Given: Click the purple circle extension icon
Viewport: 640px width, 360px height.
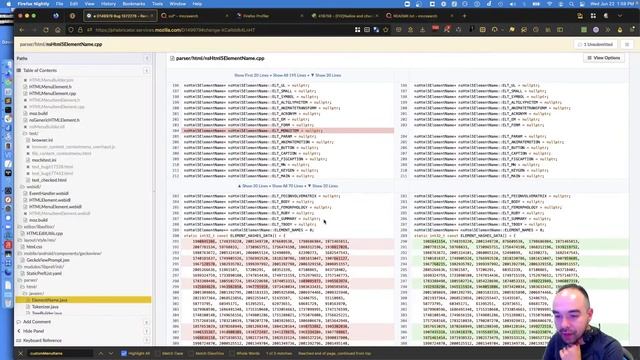Looking at the screenshot, I should [x=596, y=30].
